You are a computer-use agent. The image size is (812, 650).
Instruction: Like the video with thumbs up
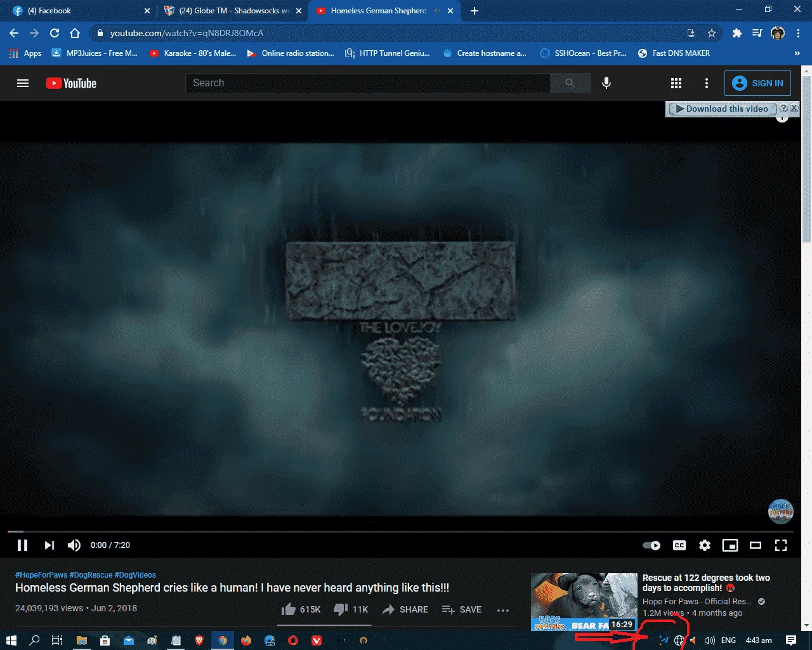pyautogui.click(x=301, y=609)
